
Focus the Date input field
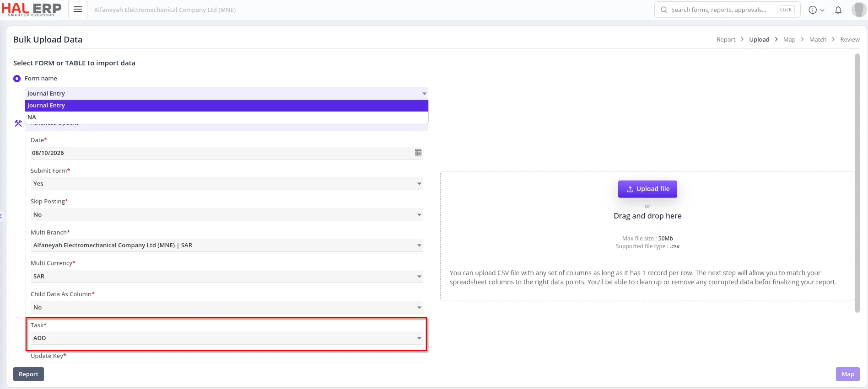[222, 153]
